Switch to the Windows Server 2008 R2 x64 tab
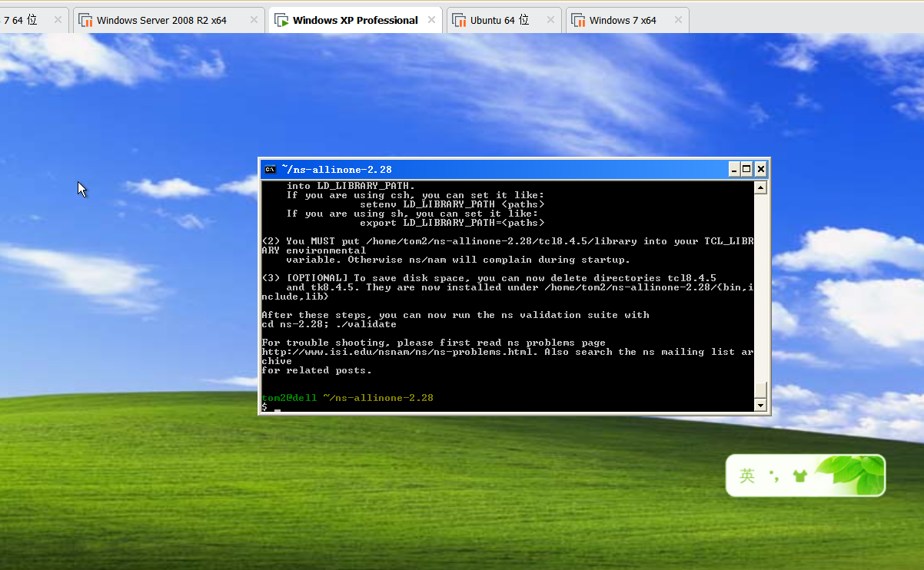Screen dimensions: 924x570 tap(168, 20)
